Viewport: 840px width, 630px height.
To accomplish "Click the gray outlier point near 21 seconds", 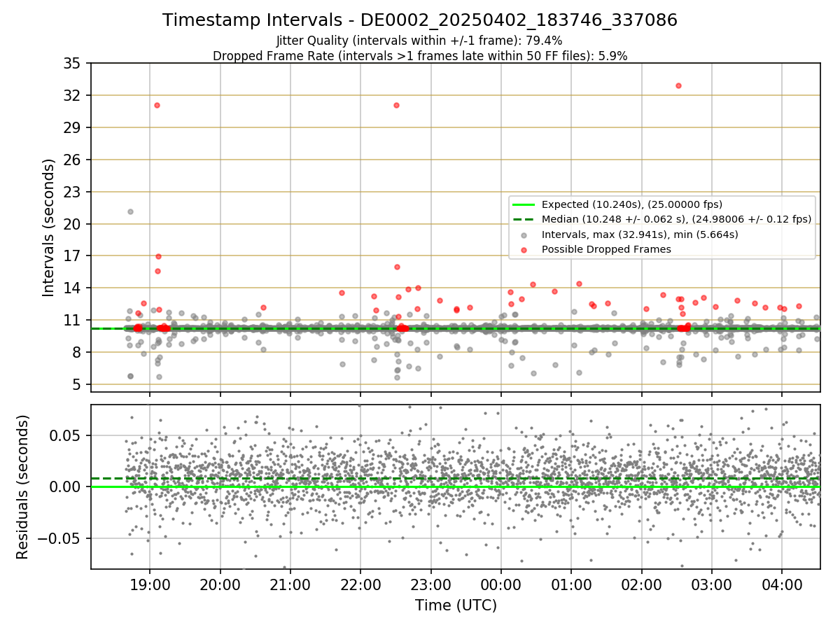I will tap(130, 211).
